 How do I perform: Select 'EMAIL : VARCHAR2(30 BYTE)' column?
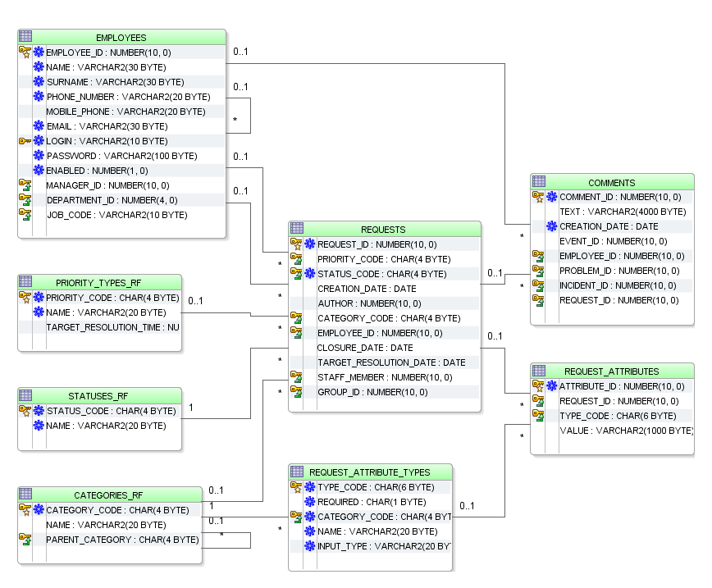coord(107,126)
